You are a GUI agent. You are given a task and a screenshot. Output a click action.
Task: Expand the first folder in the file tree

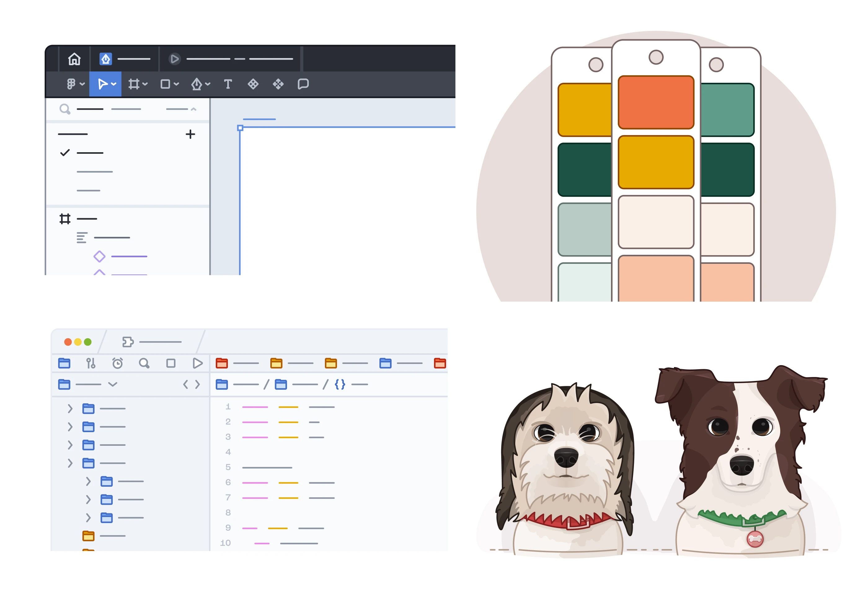pos(70,409)
